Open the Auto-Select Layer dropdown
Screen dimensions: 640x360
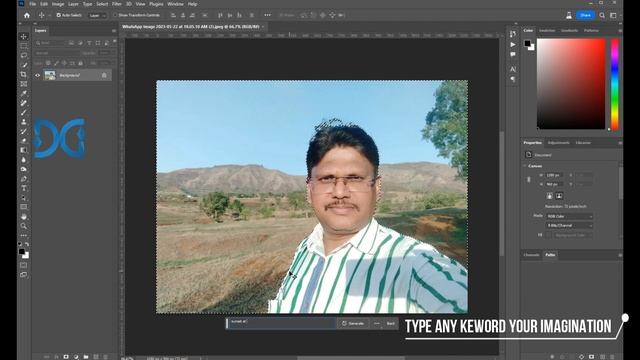coord(98,16)
